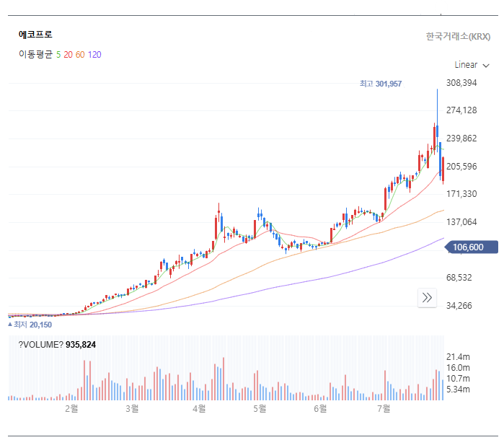
Task: Click the 171,330 price axis value
Action: pyautogui.click(x=461, y=194)
